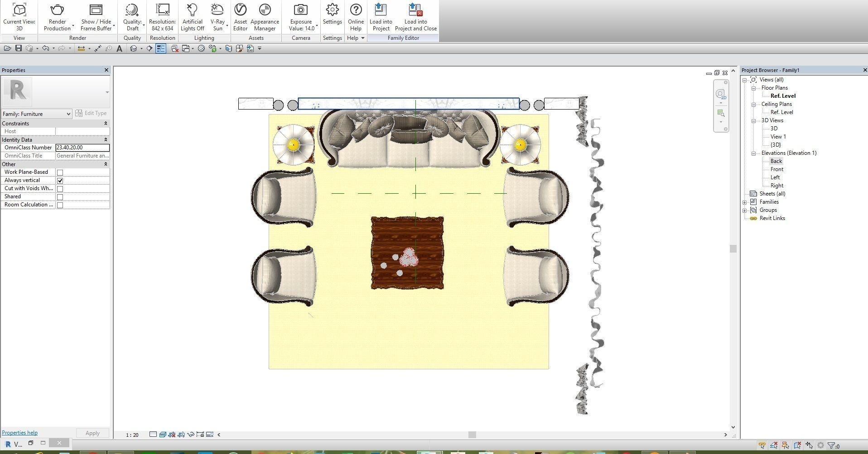The height and width of the screenshot is (454, 868).
Task: Select Revit Links in Project Browser
Action: (772, 218)
